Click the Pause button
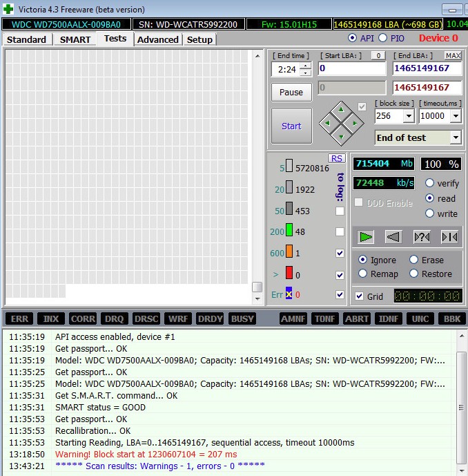 291,92
